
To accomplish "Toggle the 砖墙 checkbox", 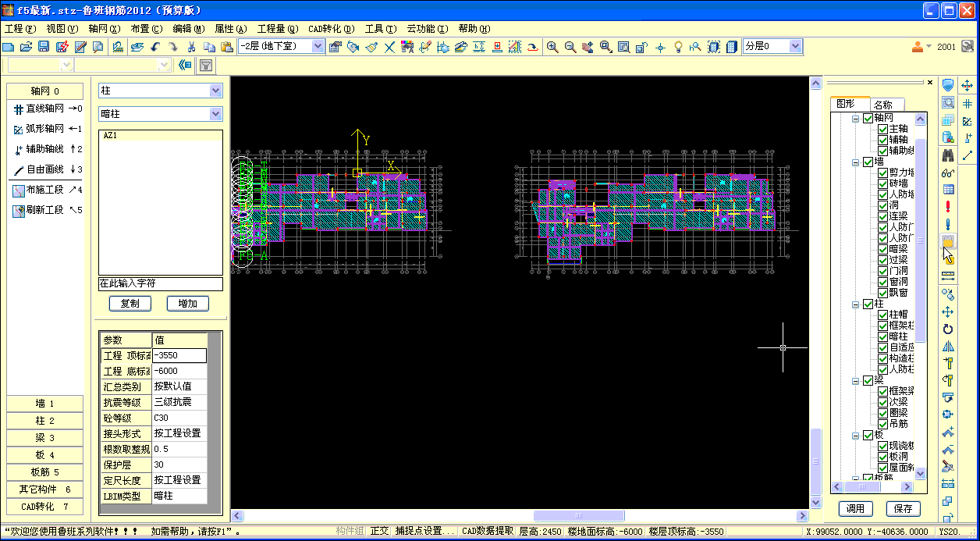I will [883, 183].
